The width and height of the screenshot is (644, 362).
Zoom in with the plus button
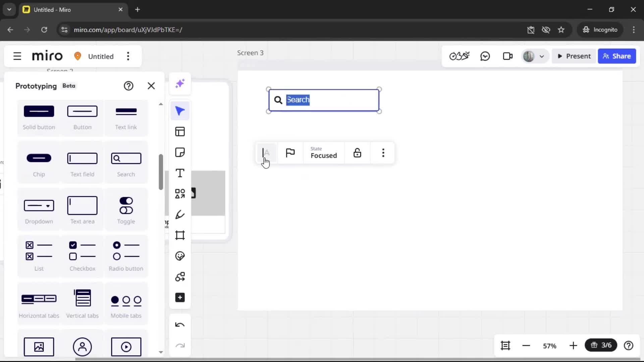point(573,346)
